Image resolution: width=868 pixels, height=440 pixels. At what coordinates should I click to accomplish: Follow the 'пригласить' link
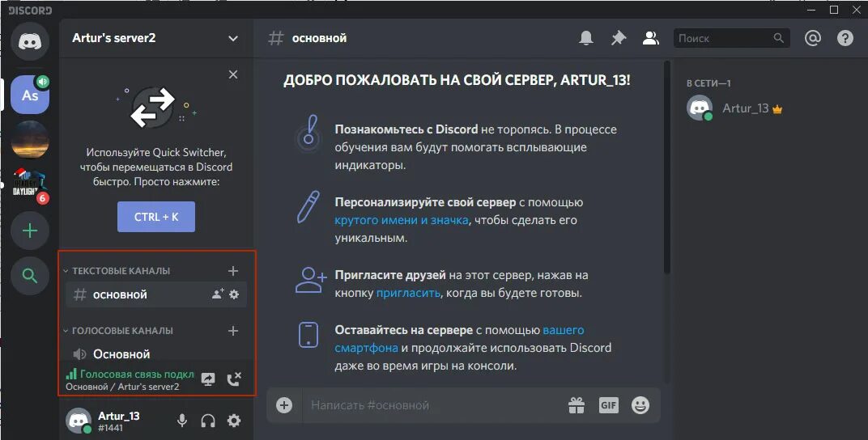[409, 293]
